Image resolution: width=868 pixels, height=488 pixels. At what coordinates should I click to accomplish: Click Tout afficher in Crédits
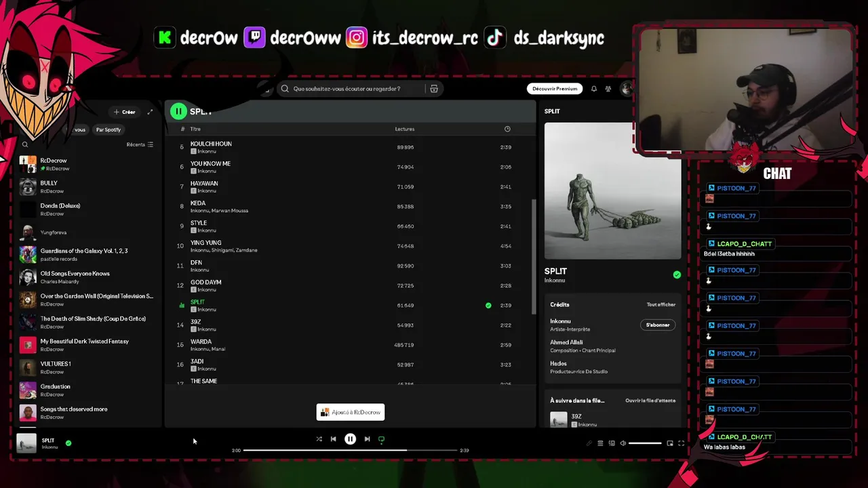tap(661, 305)
